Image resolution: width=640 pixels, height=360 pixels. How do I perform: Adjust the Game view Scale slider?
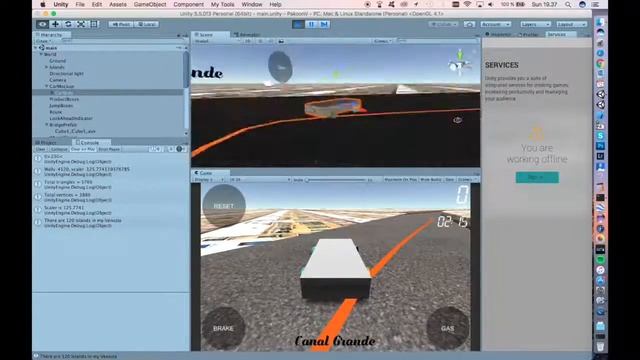coord(336,180)
